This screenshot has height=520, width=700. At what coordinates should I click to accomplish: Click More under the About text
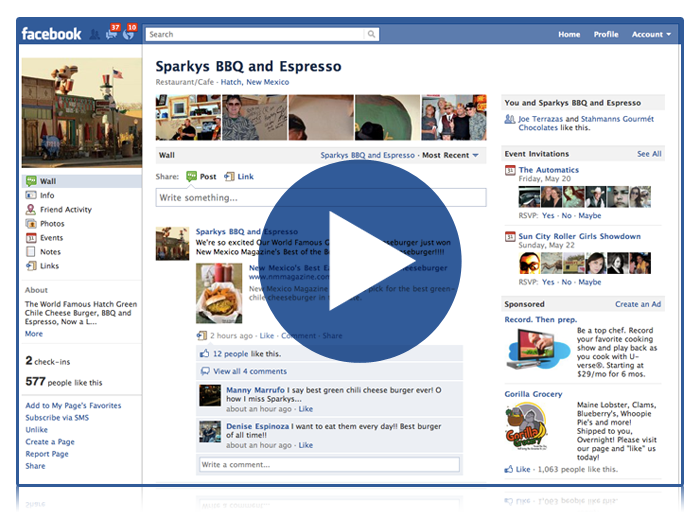34,334
